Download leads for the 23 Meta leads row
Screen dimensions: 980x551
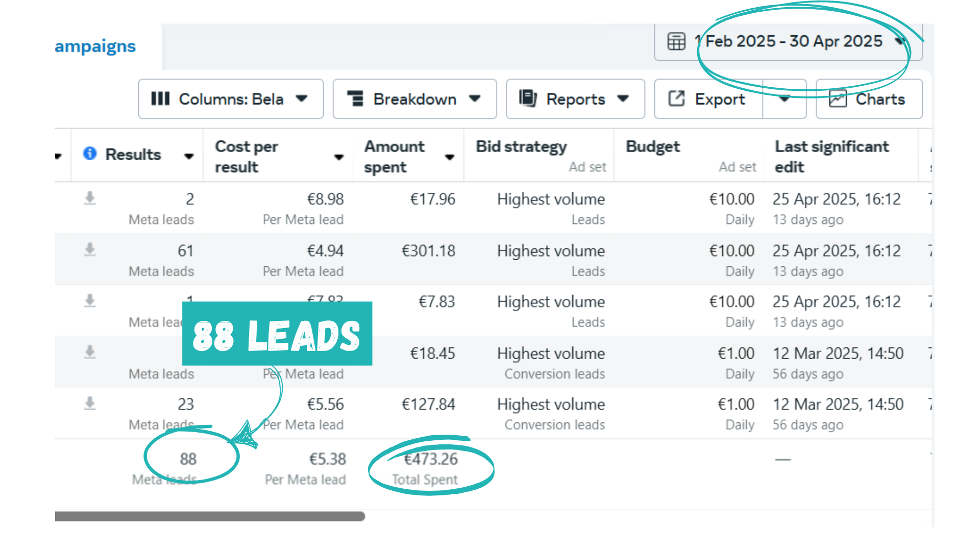(90, 404)
